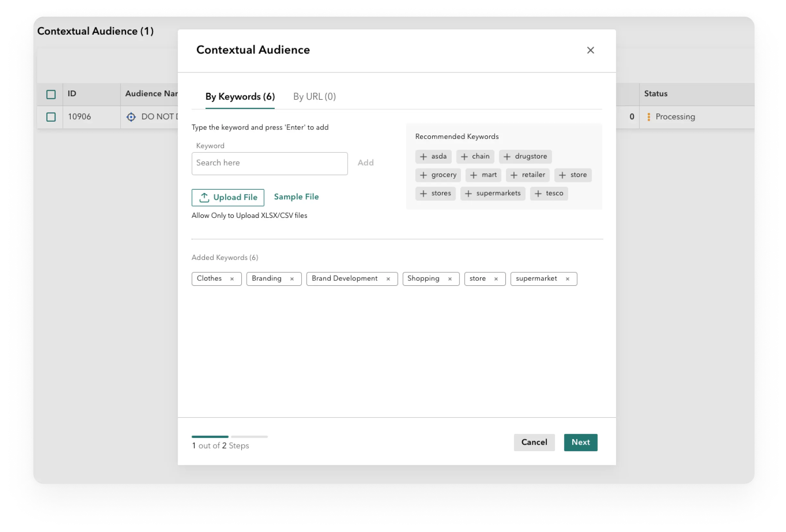Click the 'Sample File' link
The image size is (786, 532).
296,196
